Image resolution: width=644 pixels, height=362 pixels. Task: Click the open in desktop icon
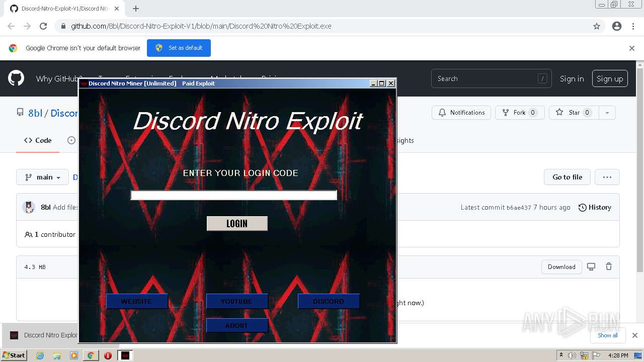click(x=591, y=267)
